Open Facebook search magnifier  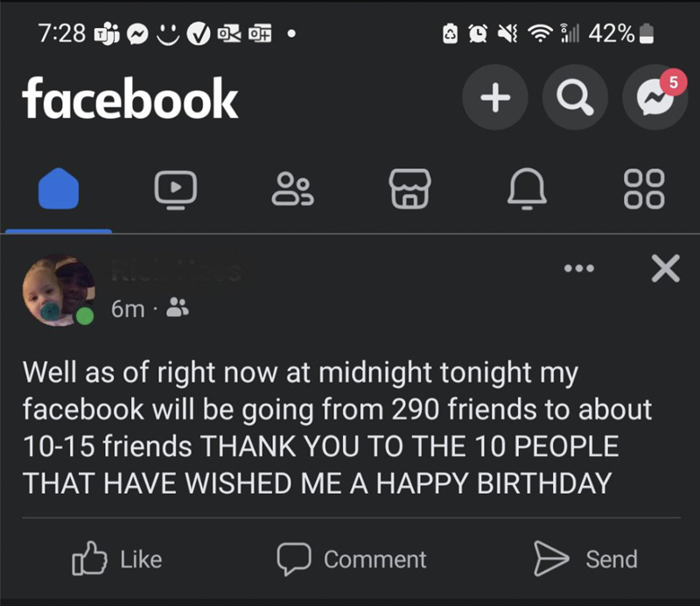click(x=575, y=98)
